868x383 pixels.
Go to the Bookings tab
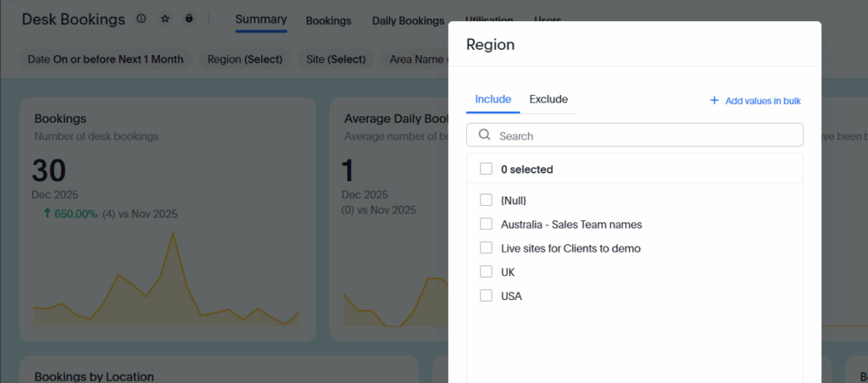click(x=328, y=20)
